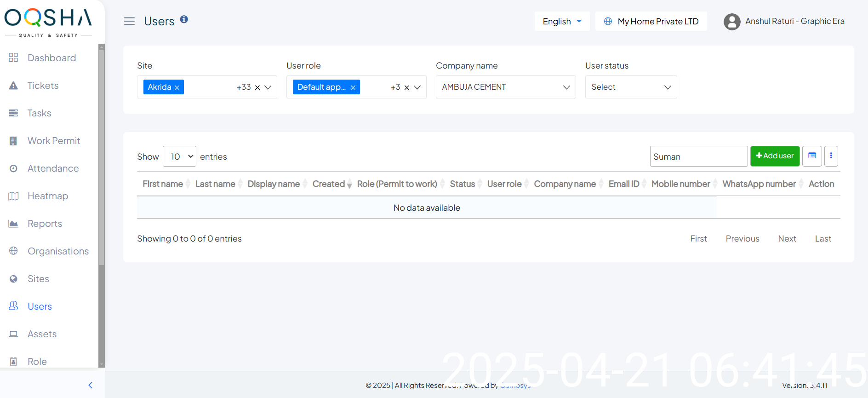Viewport: 868px width, 398px height.
Task: Open the column view icon button
Action: pyautogui.click(x=812, y=156)
